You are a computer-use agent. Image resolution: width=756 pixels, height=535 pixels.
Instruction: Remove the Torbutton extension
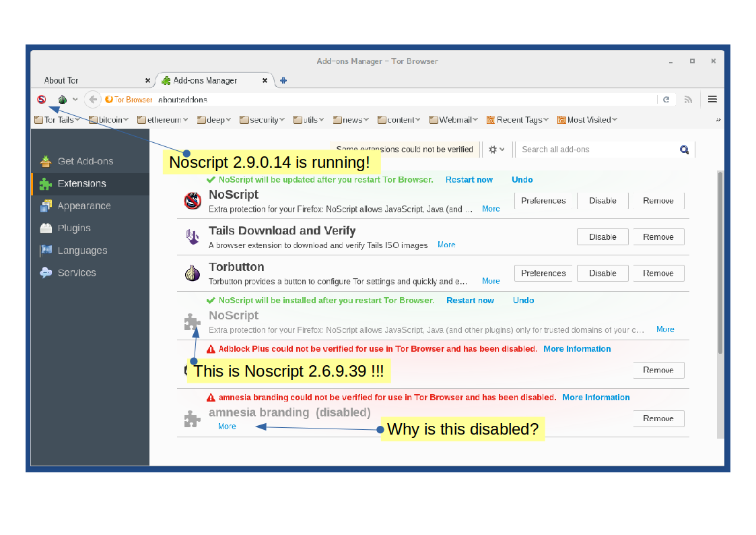658,273
